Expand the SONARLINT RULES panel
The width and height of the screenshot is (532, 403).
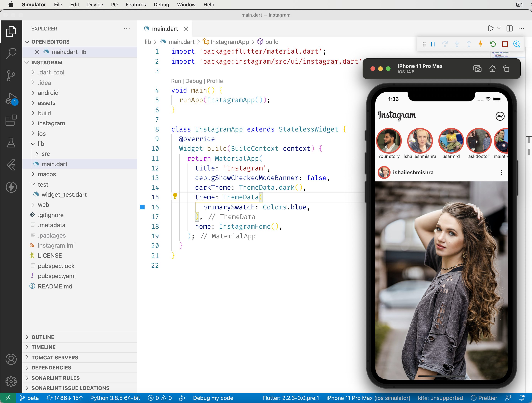(x=80, y=378)
